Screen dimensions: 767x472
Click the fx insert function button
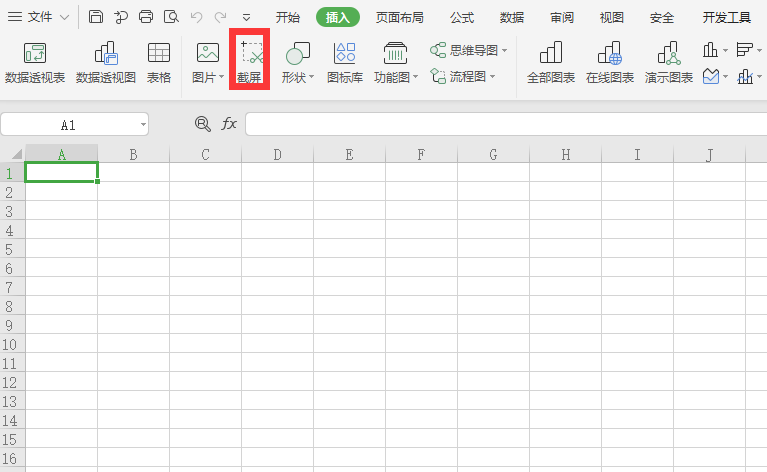229,124
